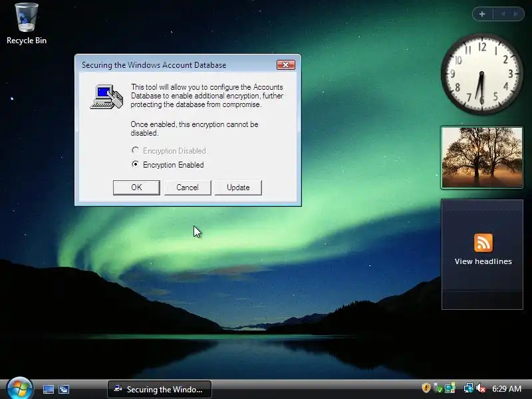Click the muted volume speaker tray icon
The height and width of the screenshot is (399, 532).
coord(481,388)
